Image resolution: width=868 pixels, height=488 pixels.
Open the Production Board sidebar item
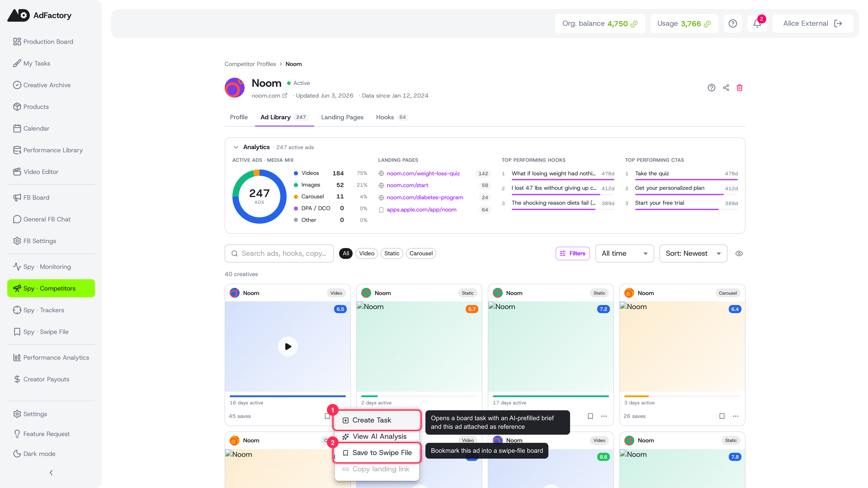click(x=51, y=42)
